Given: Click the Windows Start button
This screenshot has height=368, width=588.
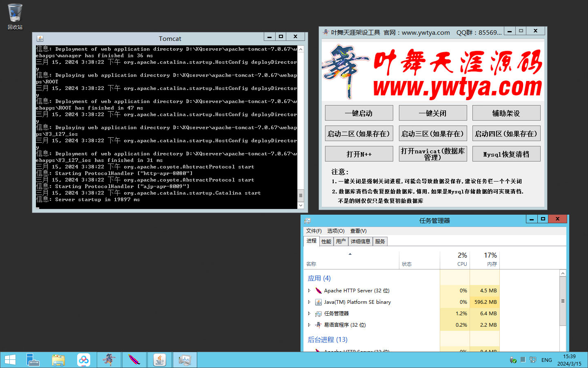Looking at the screenshot, I should pos(10,360).
